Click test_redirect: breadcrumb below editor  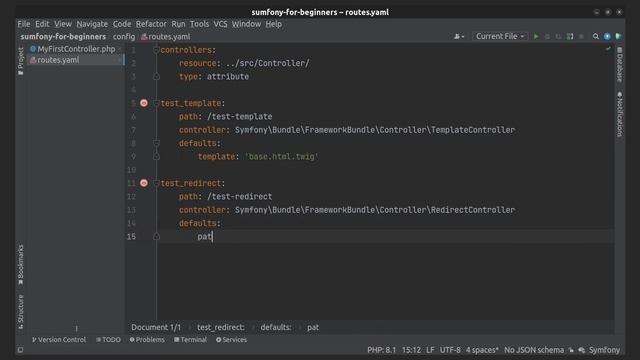(x=221, y=327)
